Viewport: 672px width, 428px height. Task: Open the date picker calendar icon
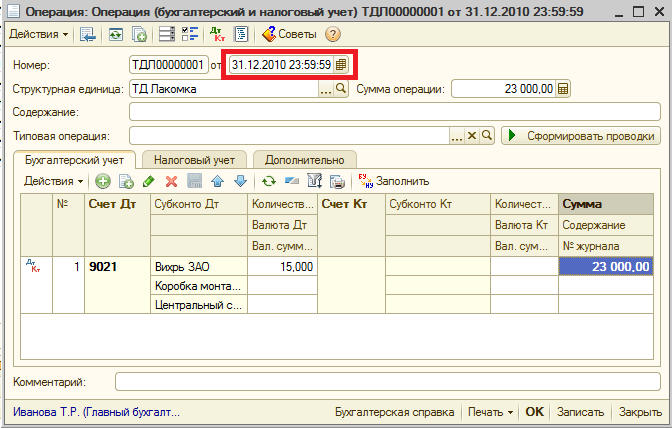[x=341, y=65]
